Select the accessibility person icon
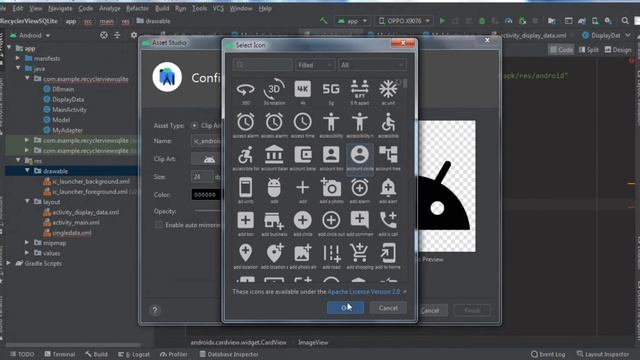Screen dimensions: 640x360 tap(331, 122)
